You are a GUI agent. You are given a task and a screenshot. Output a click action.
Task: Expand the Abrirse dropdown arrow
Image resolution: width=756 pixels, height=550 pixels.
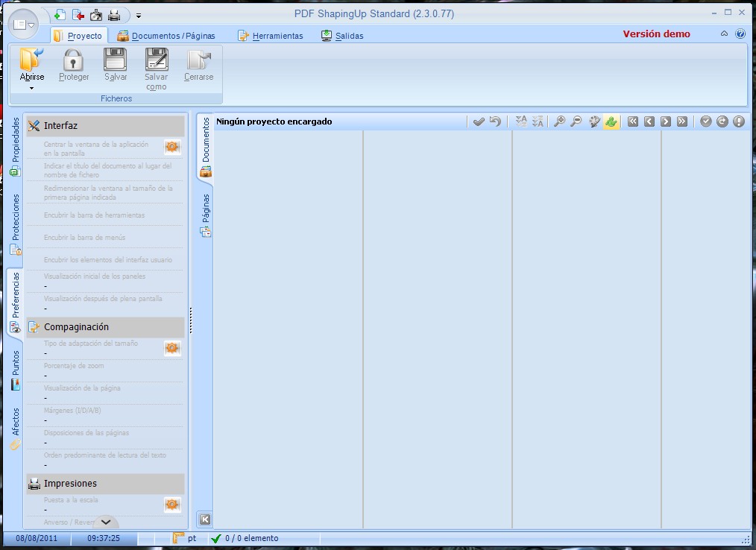click(32, 88)
